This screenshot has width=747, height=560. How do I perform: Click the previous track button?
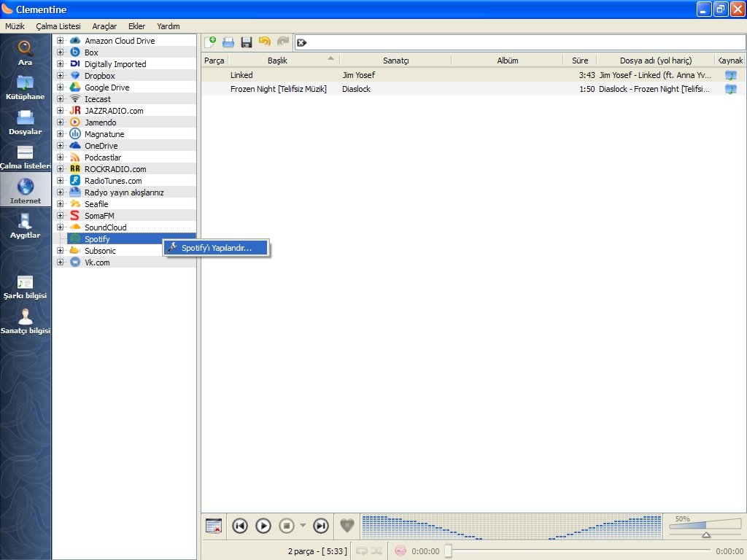pyautogui.click(x=239, y=526)
